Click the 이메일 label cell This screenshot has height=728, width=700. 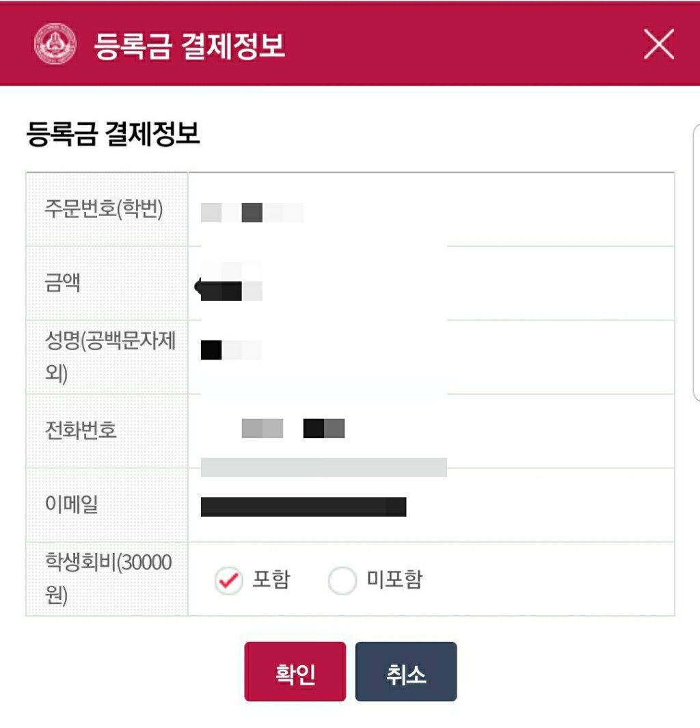point(107,504)
